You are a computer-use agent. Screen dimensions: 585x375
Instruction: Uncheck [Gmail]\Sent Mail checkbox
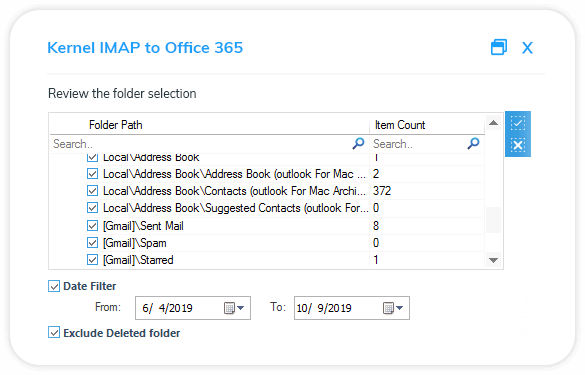92,226
